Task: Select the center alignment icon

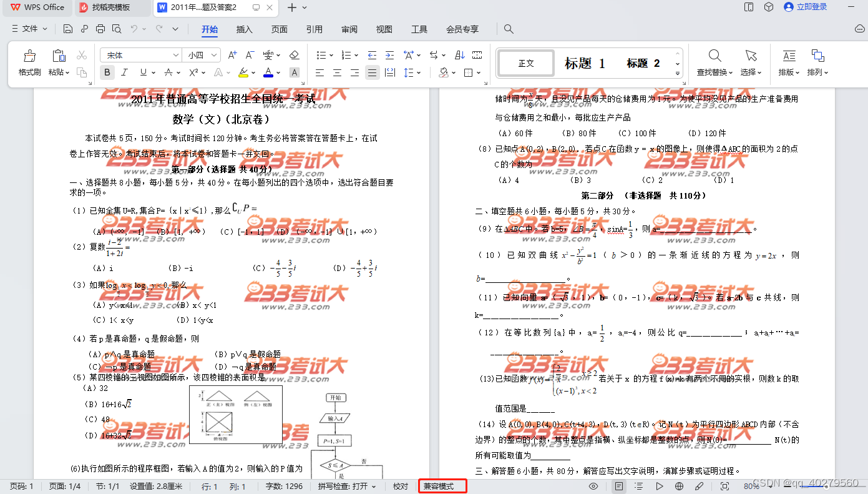Action: pos(336,72)
